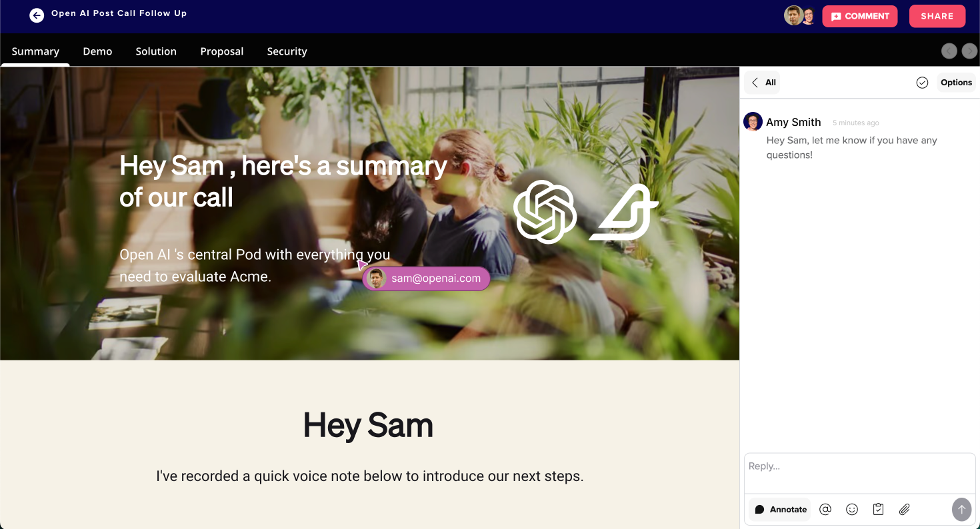The width and height of the screenshot is (980, 529).
Task: Click the paperclip attachment icon
Action: click(905, 509)
